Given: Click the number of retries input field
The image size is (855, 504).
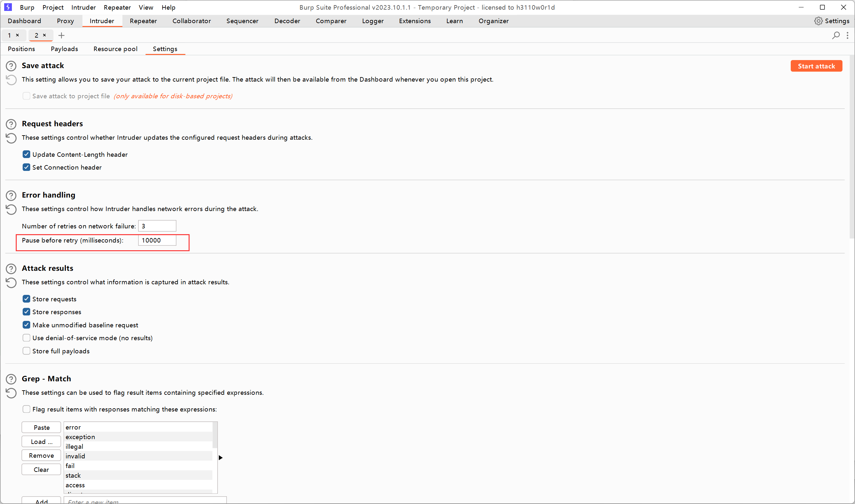Looking at the screenshot, I should 157,226.
